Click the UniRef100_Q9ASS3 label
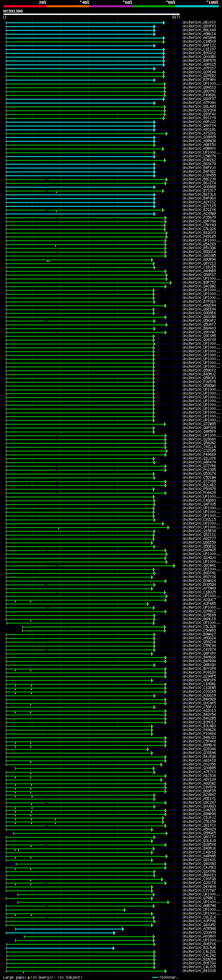This screenshot has width=222, height=980. [199, 88]
